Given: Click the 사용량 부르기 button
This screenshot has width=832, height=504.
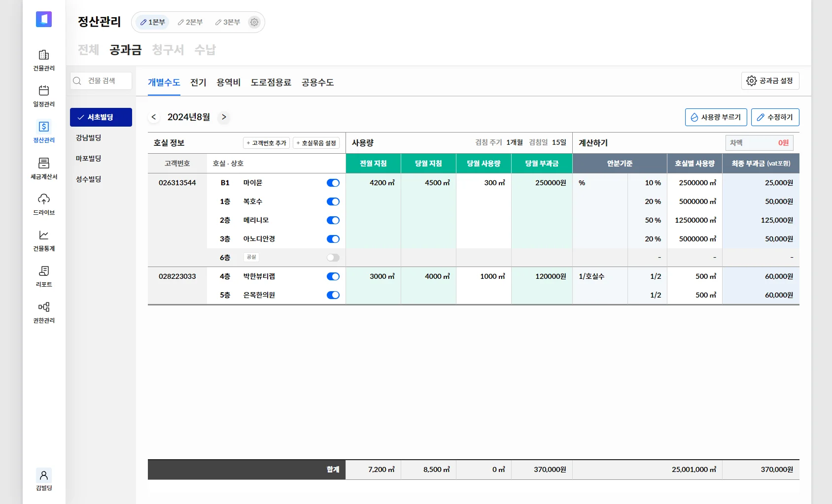Looking at the screenshot, I should coord(716,117).
